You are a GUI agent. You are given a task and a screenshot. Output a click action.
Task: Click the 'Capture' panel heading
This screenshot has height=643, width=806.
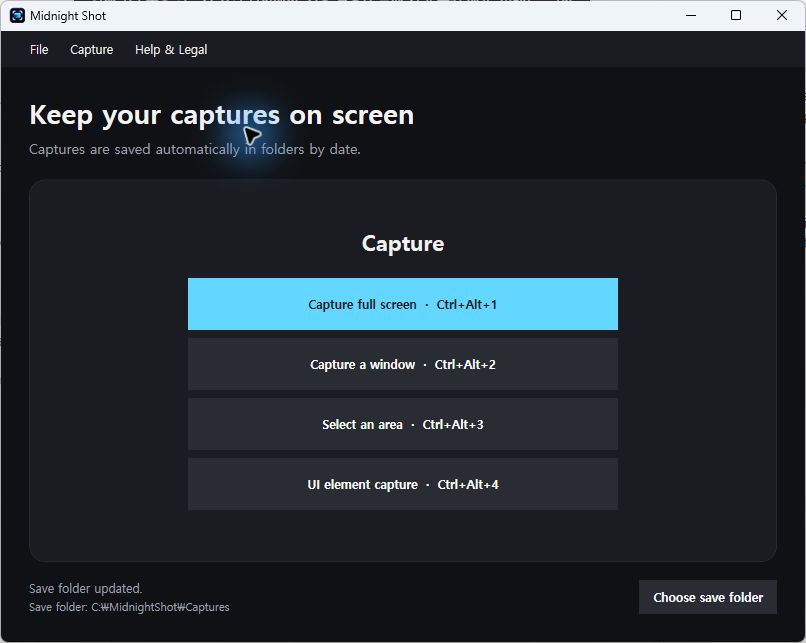tap(402, 244)
